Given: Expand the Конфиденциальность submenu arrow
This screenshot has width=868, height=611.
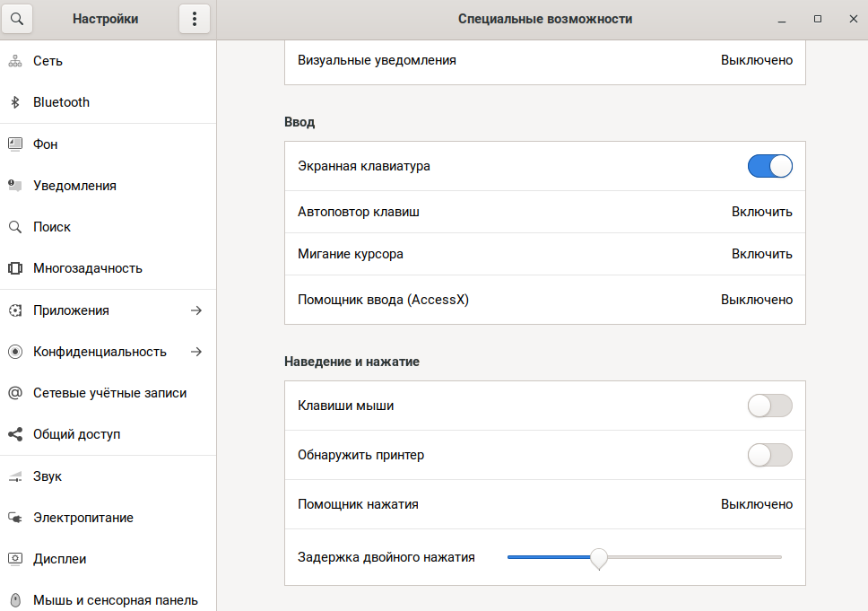Looking at the screenshot, I should [x=196, y=352].
